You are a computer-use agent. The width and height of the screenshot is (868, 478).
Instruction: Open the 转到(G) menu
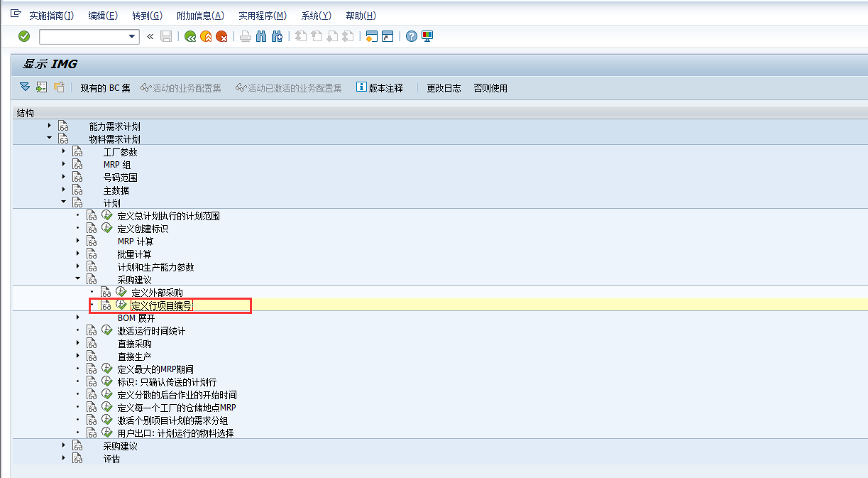[147, 16]
